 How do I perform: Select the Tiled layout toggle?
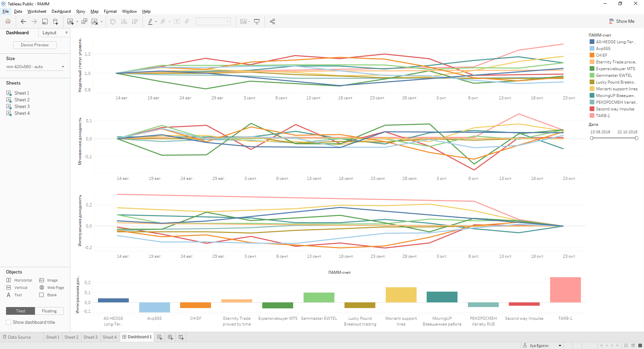[x=20, y=311]
